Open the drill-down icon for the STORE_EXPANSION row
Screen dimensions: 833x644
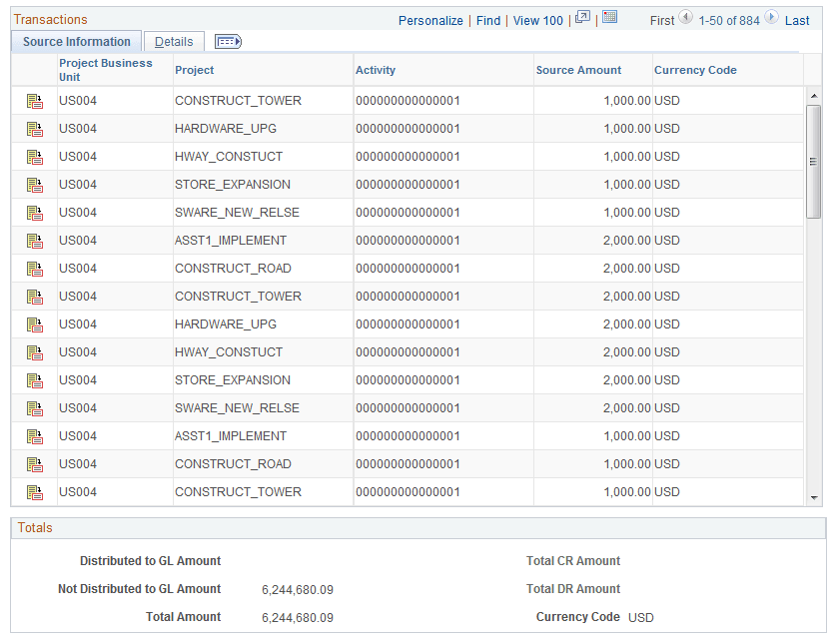click(x=35, y=185)
